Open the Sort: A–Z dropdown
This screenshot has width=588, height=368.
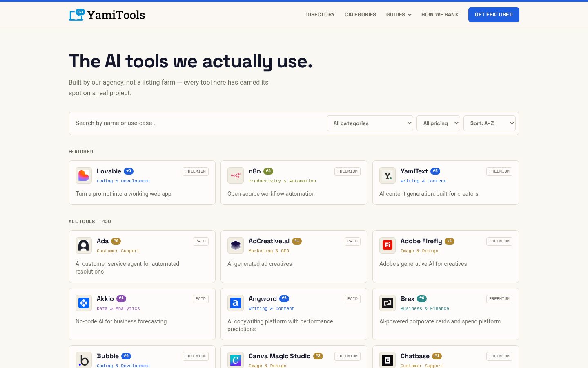(x=490, y=123)
